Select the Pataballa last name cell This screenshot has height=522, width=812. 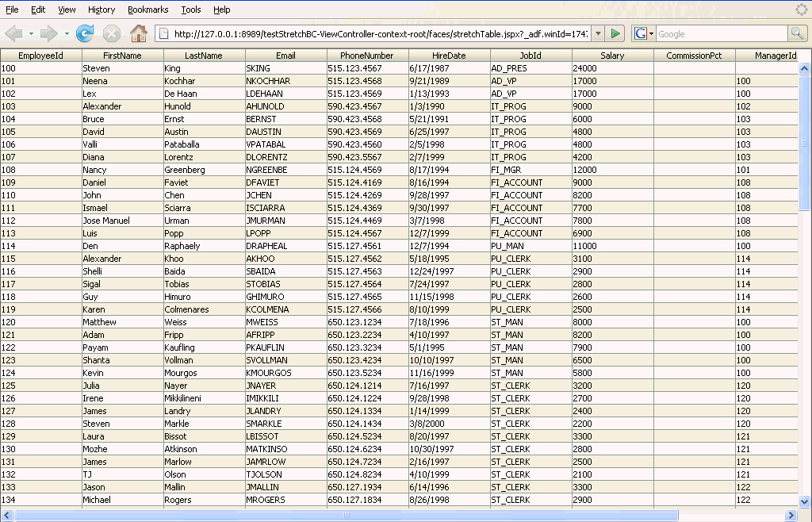[204, 144]
